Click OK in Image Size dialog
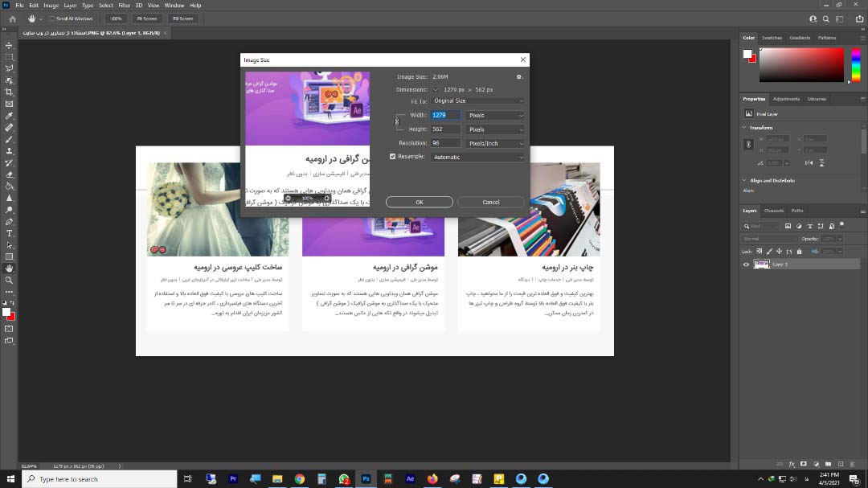 [419, 202]
